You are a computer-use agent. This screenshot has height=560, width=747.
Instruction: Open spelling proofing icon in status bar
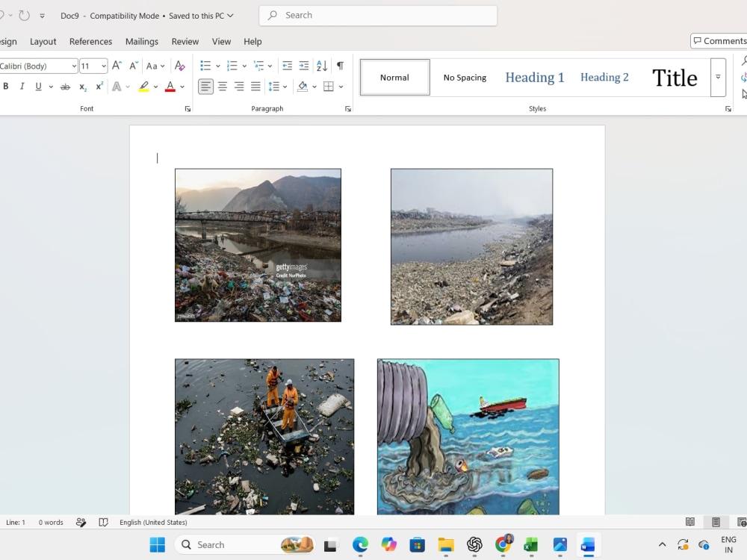coord(103,523)
